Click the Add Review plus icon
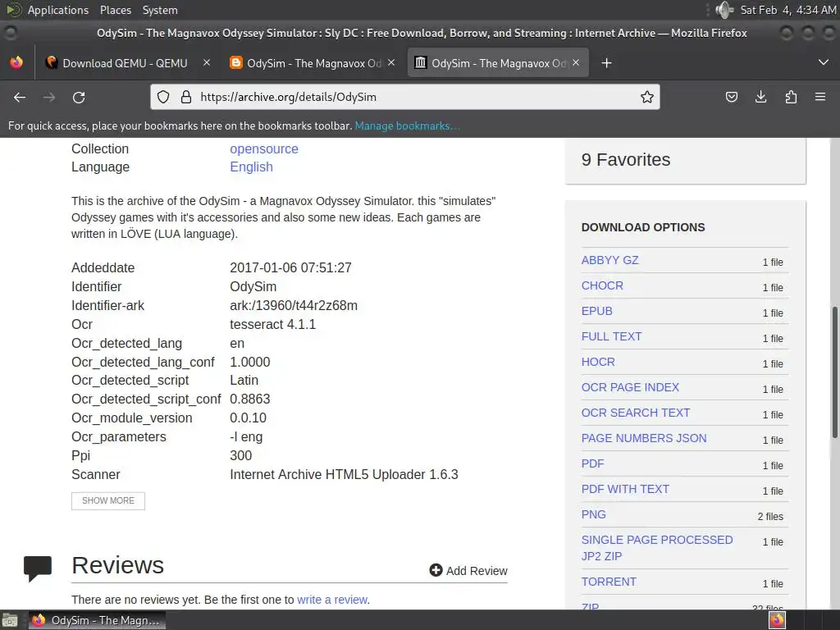840x630 pixels. [x=436, y=570]
